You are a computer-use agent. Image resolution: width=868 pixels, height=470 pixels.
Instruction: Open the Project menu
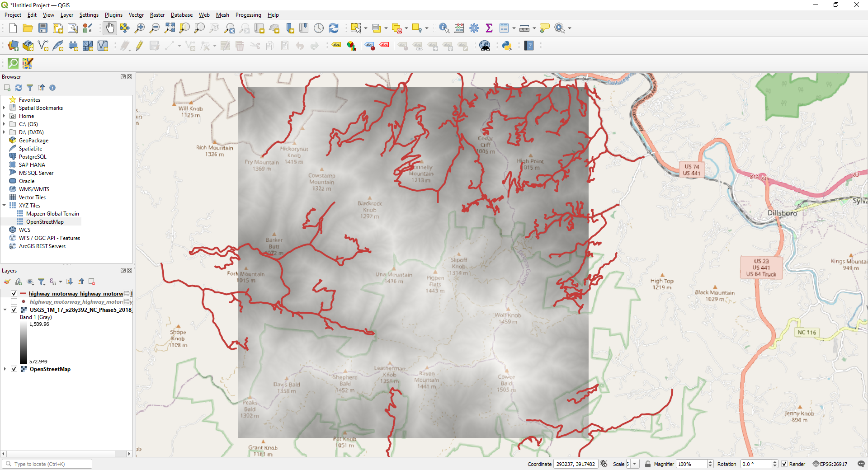[x=13, y=15]
